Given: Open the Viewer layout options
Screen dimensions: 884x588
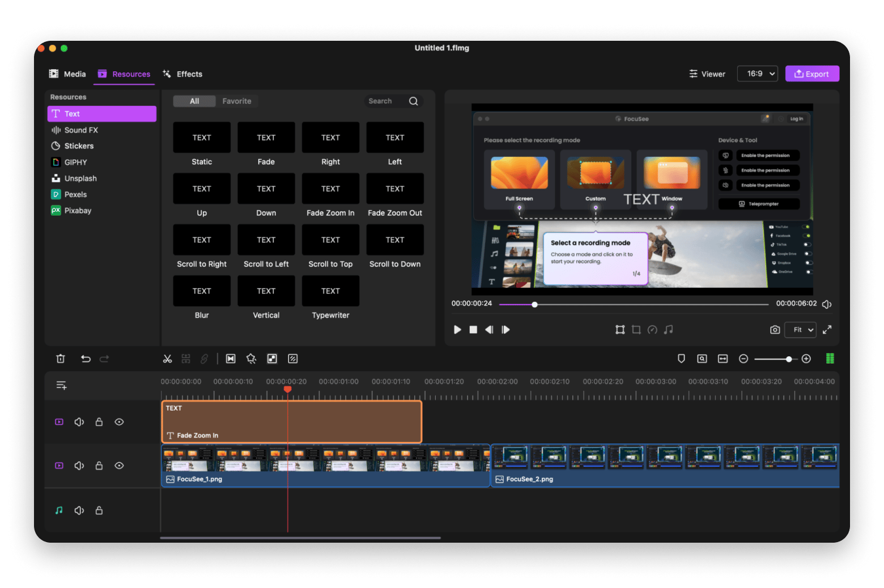Looking at the screenshot, I should pos(707,74).
